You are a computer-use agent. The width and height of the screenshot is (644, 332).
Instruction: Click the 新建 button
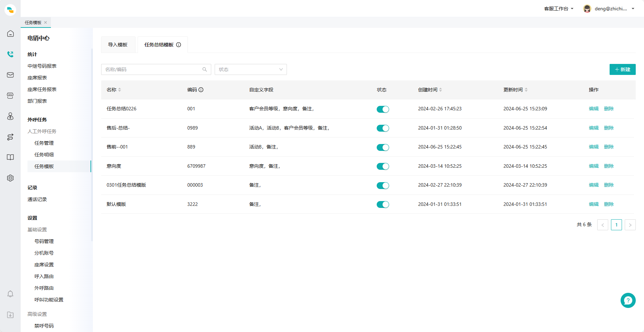coord(622,69)
